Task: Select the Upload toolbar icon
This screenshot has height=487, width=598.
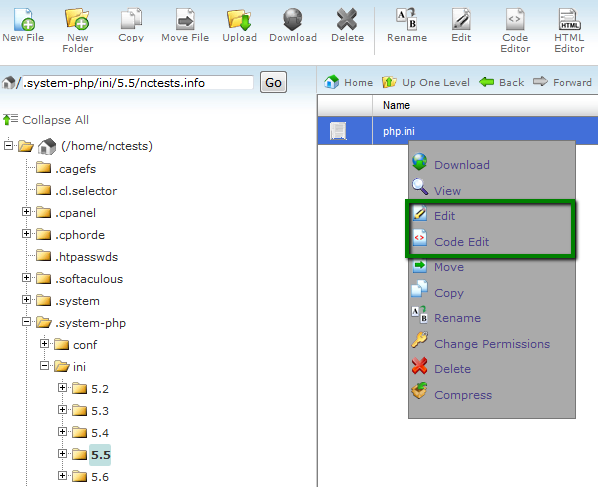Action: 239,19
